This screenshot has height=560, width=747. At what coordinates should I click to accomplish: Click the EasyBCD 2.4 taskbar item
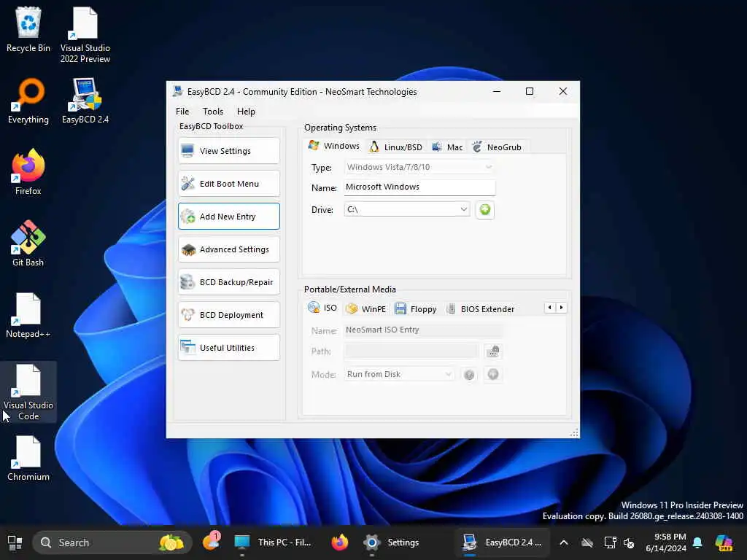click(x=502, y=542)
